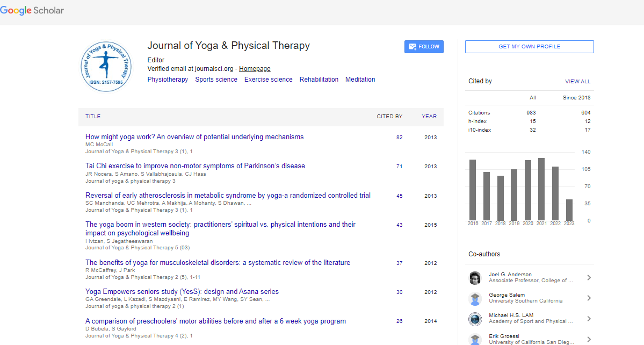Sort articles by Cited By column
The image size is (644, 345).
click(x=389, y=117)
